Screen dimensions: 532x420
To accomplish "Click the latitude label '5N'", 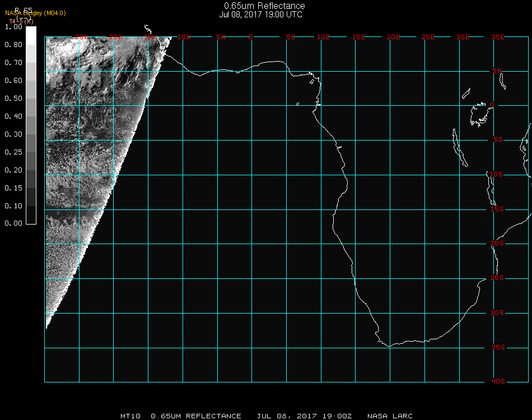I will (497, 71).
